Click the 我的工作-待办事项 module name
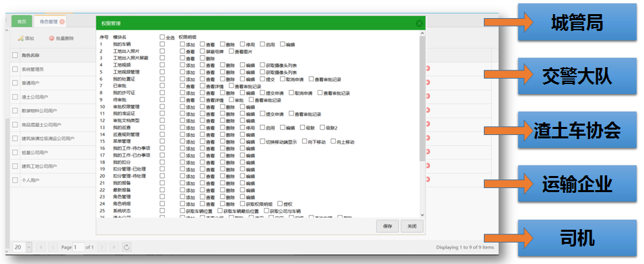The height and width of the screenshot is (264, 644). click(131, 148)
